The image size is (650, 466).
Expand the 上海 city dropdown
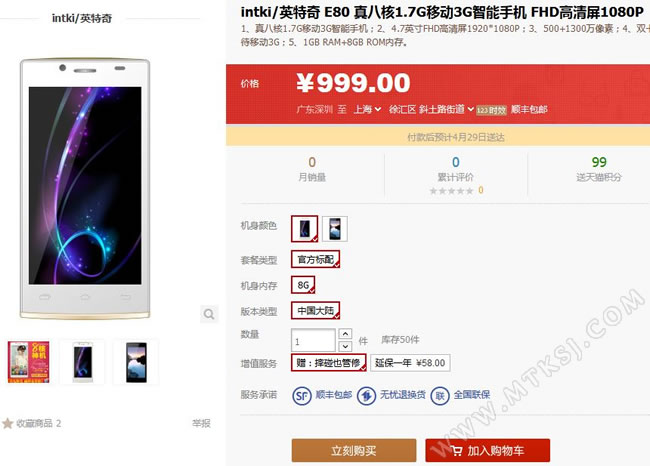coord(367,109)
